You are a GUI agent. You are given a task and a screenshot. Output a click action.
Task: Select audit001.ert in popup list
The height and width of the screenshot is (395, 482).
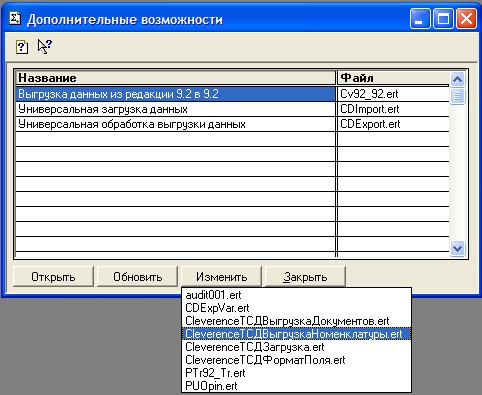coord(296,295)
